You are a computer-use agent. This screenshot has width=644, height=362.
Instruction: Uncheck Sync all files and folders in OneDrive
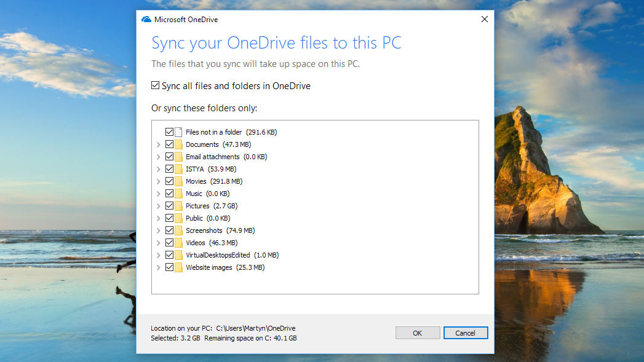156,86
